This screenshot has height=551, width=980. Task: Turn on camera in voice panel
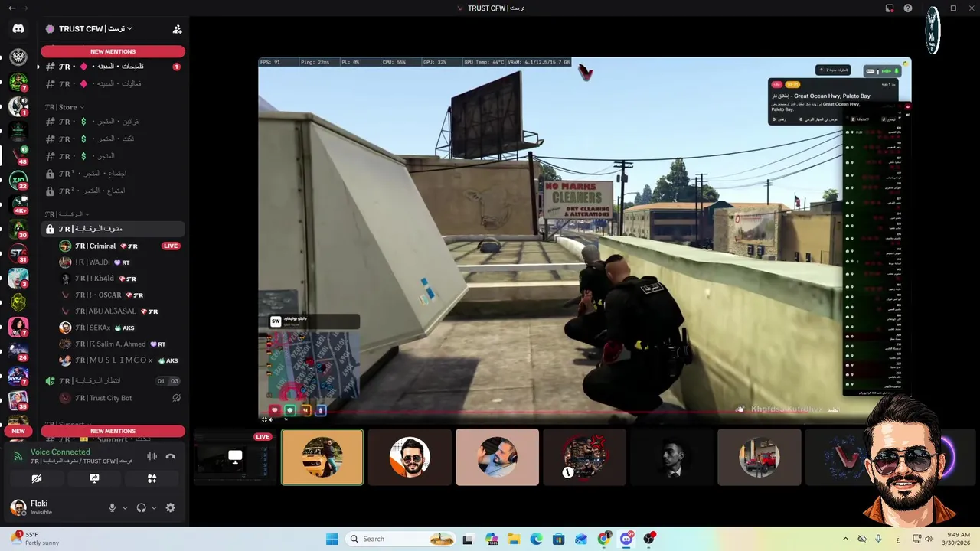pyautogui.click(x=36, y=478)
